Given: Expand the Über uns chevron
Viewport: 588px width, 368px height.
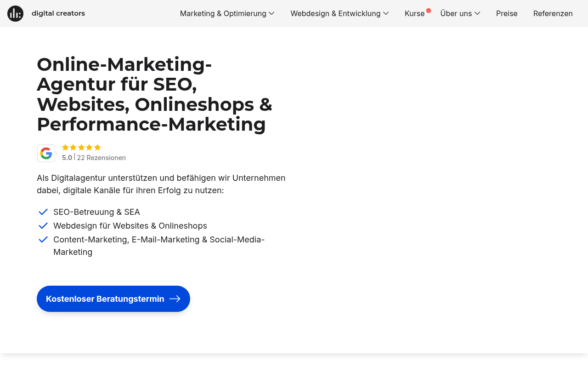Looking at the screenshot, I should pyautogui.click(x=477, y=13).
